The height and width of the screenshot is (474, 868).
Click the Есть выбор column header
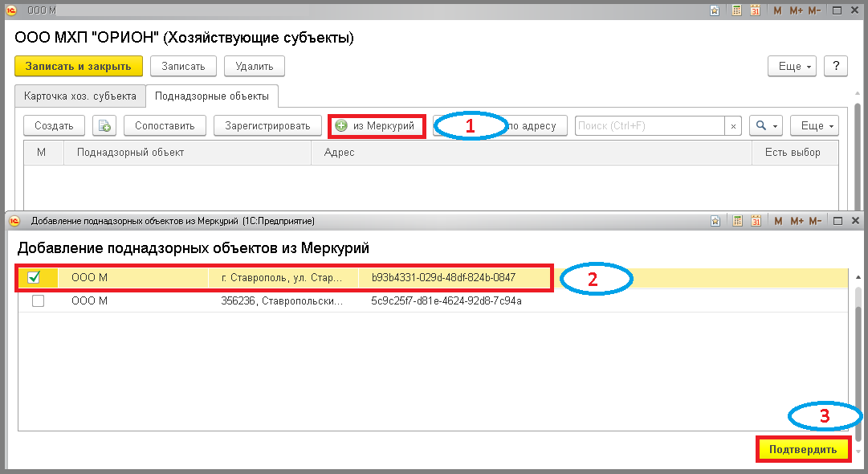(795, 153)
